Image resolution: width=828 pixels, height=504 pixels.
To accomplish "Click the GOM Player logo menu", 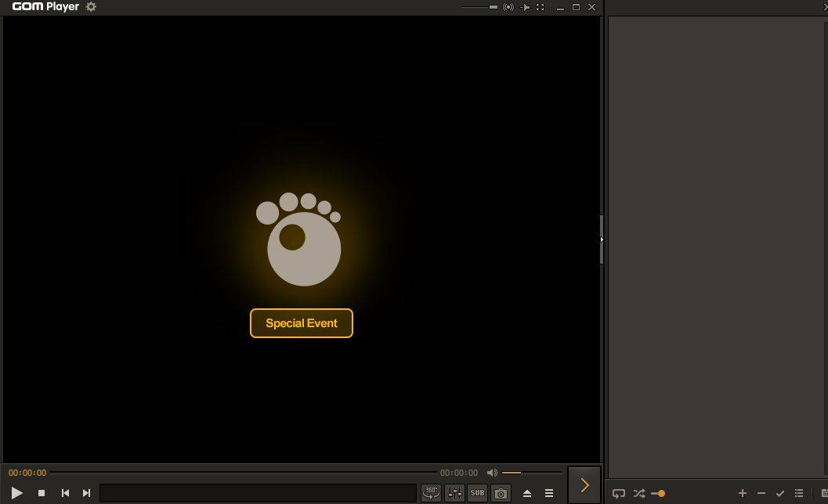I will click(45, 7).
